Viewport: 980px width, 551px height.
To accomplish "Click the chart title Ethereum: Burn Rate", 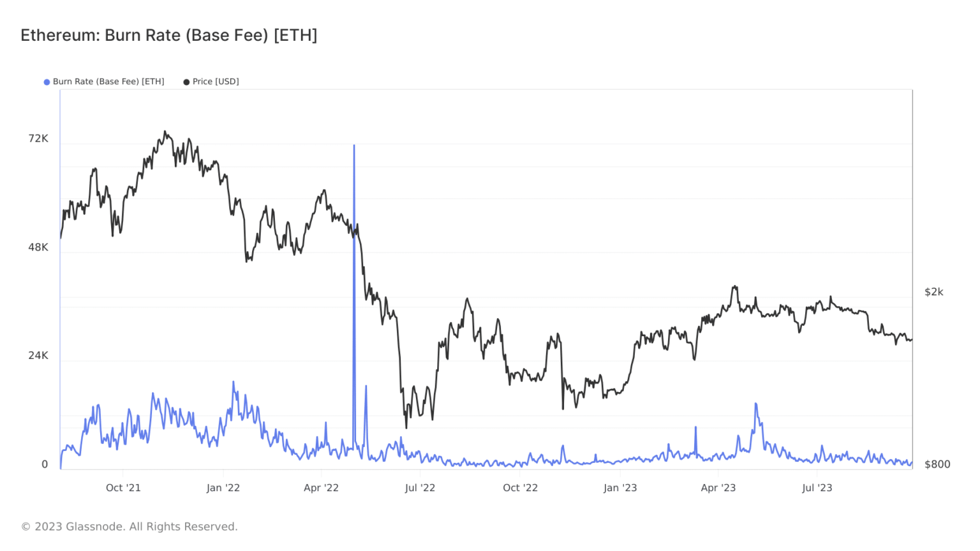I will click(x=169, y=35).
